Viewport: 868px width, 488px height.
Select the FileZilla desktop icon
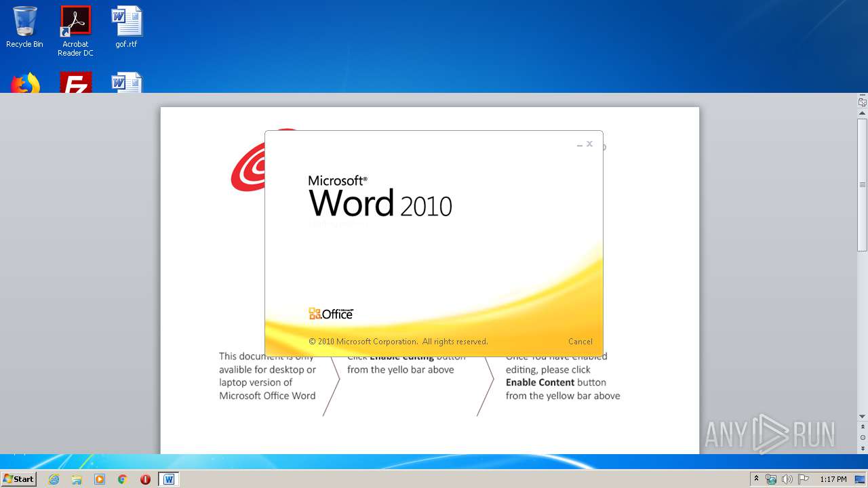[75, 83]
